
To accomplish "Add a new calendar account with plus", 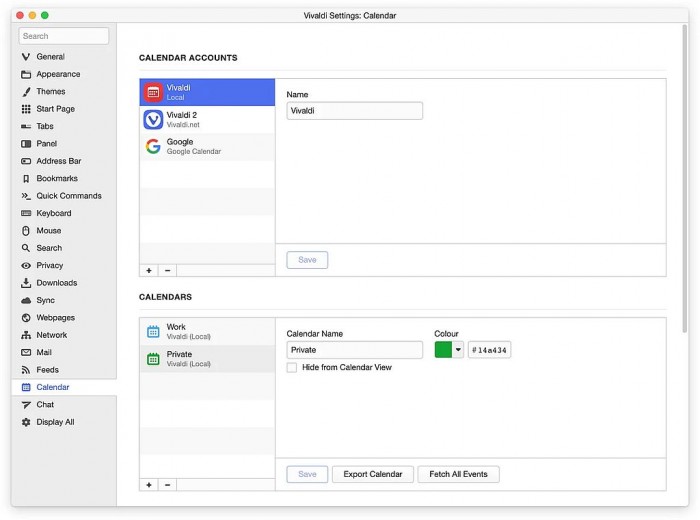I will (x=149, y=270).
